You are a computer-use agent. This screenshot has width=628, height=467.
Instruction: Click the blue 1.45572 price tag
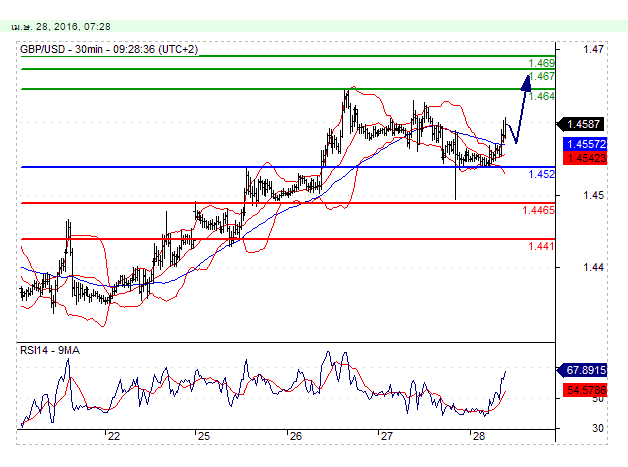[x=585, y=144]
